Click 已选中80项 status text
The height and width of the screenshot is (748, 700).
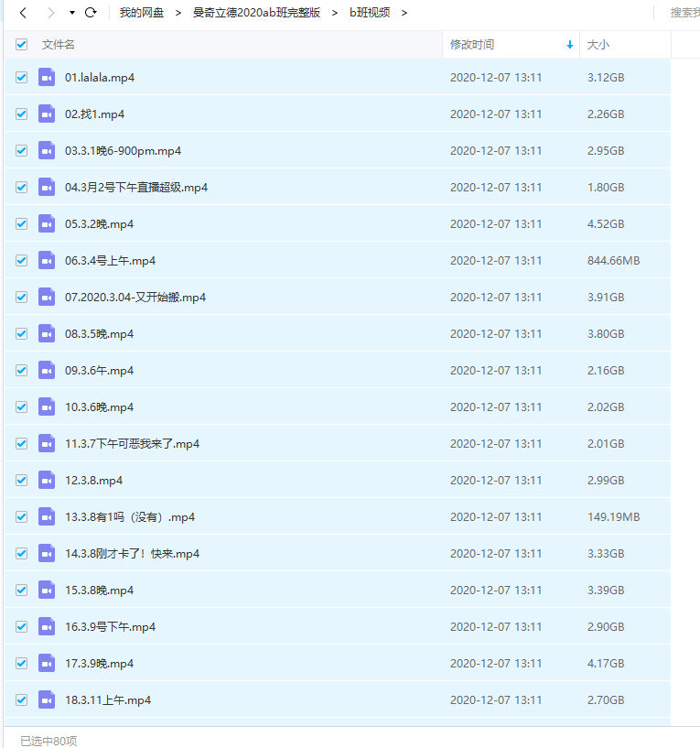48,741
